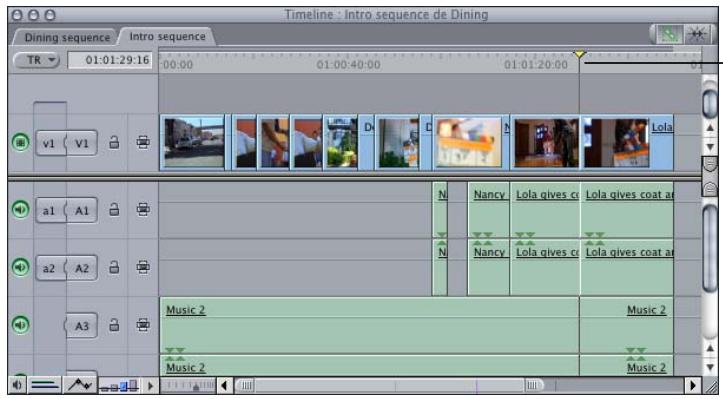Select the green plant video clip thumbnail
This screenshot has height=399, width=723.
[x=342, y=143]
